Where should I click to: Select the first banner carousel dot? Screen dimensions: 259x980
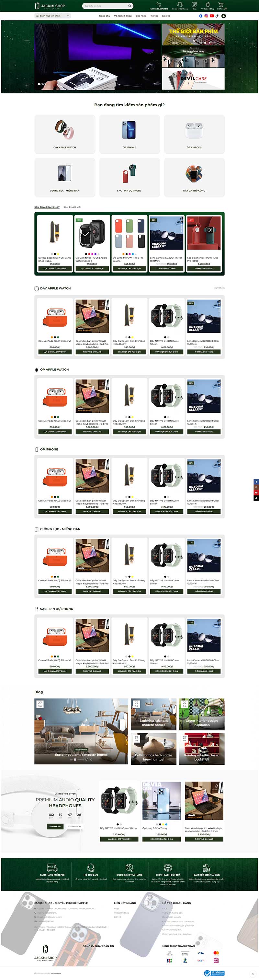[x=39, y=84]
